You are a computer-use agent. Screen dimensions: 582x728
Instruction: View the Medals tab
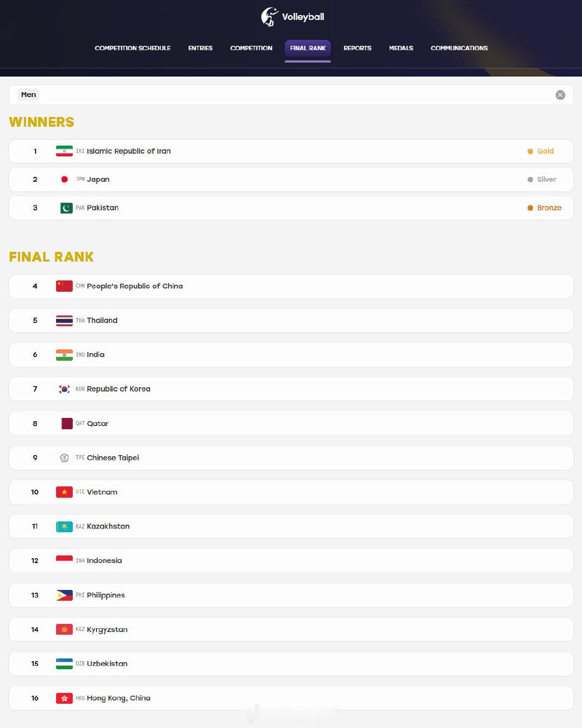click(x=401, y=48)
